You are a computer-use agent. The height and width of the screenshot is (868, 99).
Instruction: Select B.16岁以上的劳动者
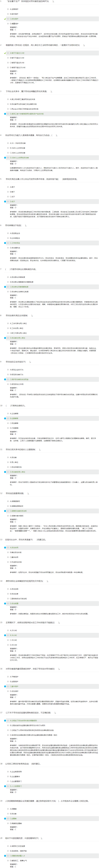[17, 148]
